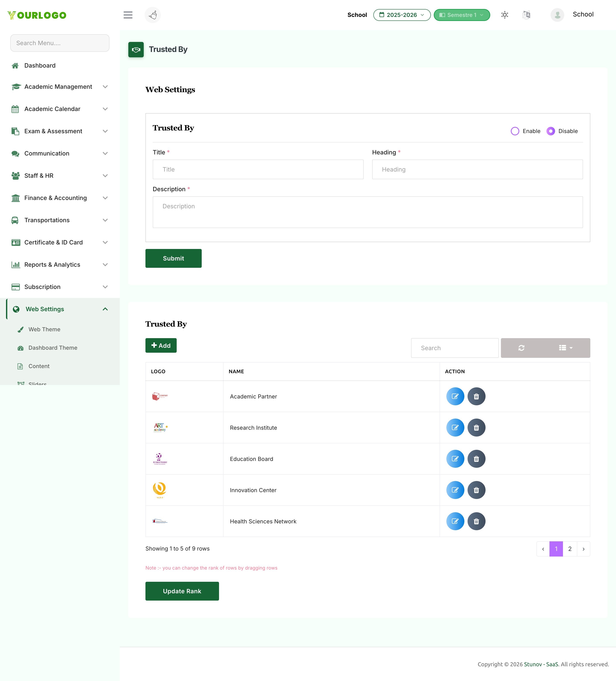Viewport: 616px width, 681px height.
Task: Click the Update Rank button
Action: [182, 591]
